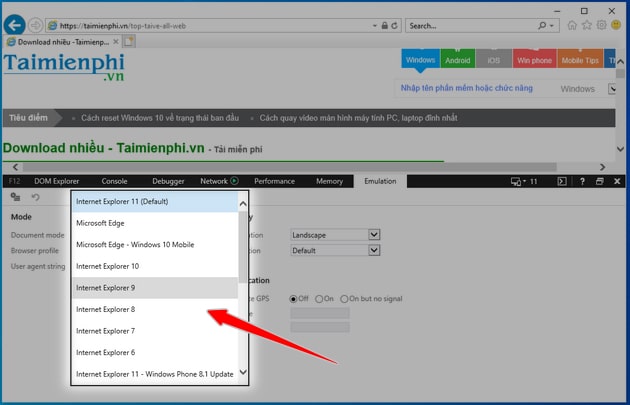
Task: Open the DevTools console toggle icon
Action: [562, 181]
